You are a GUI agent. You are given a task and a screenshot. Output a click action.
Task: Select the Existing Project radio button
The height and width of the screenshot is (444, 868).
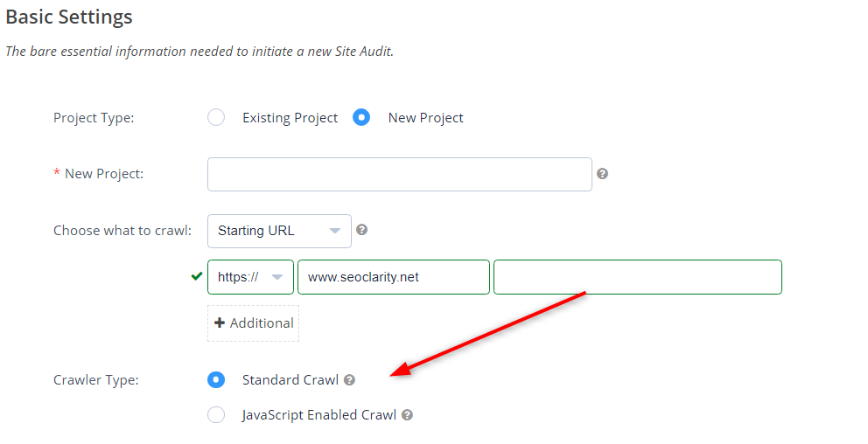point(216,118)
